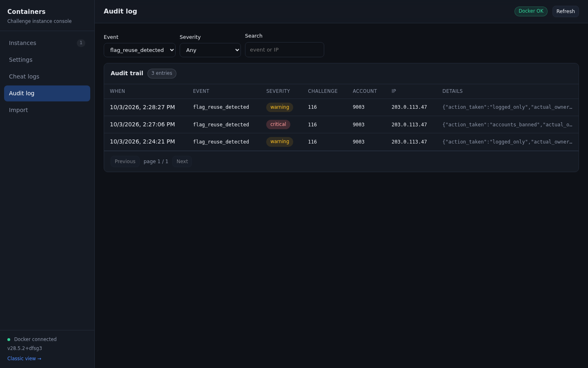The image size is (588, 368).
Task: Click the warning badge in the 2:24:21 row
Action: point(280,141)
